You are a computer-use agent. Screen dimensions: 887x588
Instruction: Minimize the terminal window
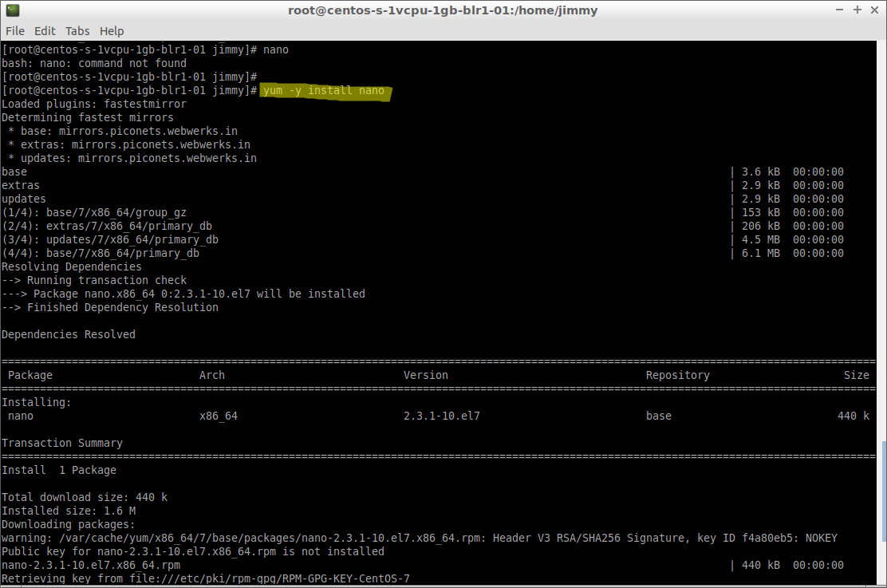click(x=839, y=10)
